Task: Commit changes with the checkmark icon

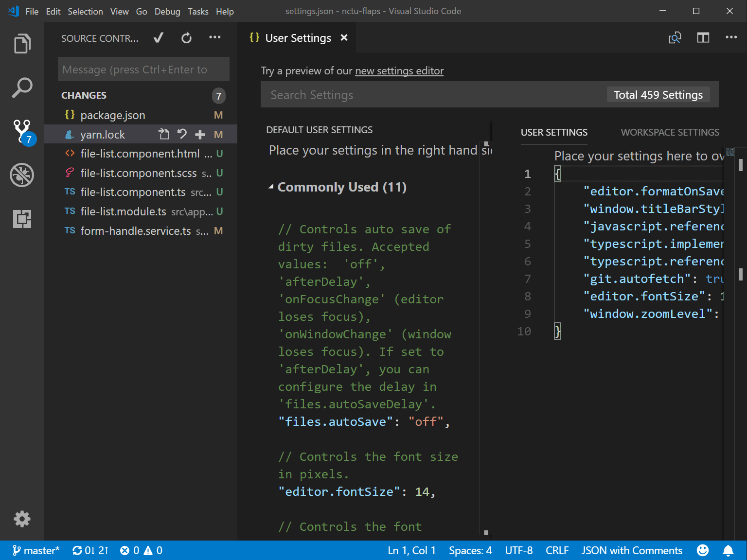Action: pyautogui.click(x=158, y=37)
